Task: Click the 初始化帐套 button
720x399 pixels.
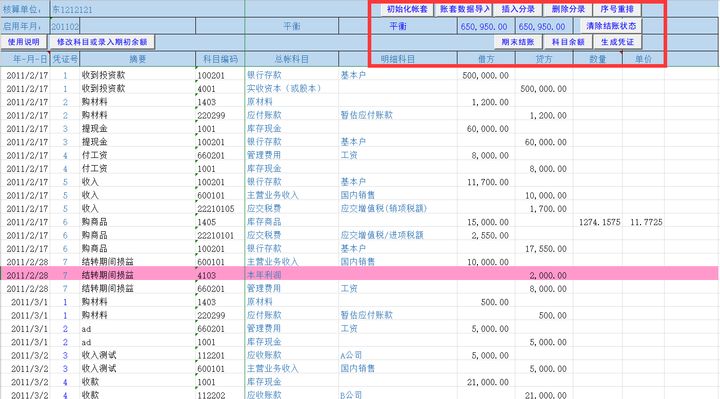Action: [x=407, y=9]
